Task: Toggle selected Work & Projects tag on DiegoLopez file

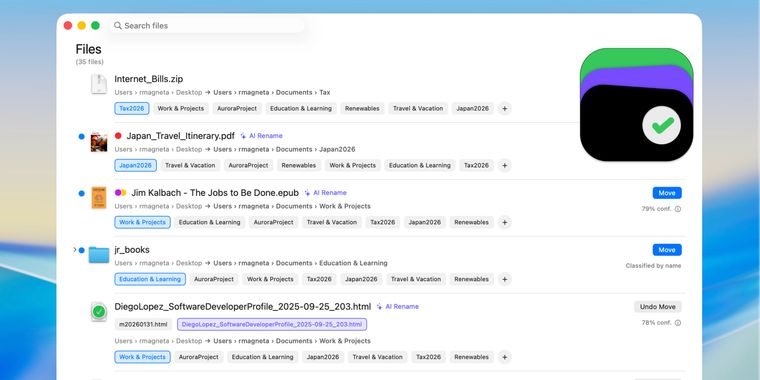Action: coord(142,357)
